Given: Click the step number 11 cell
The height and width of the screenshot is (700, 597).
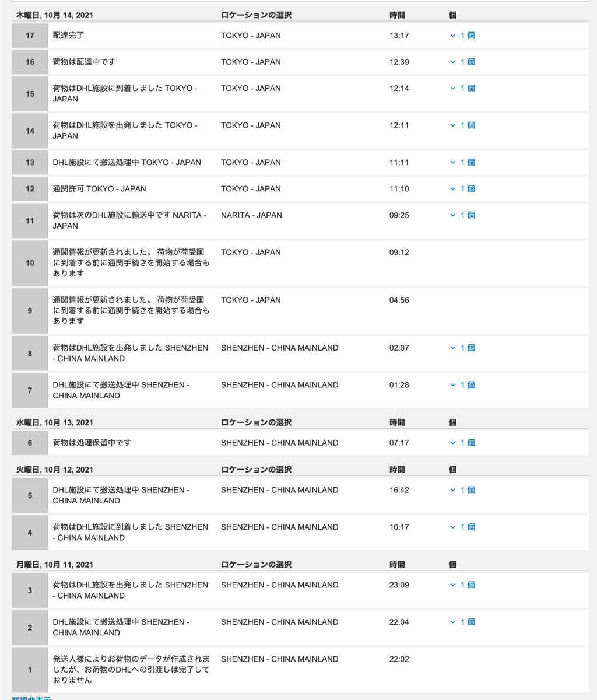Looking at the screenshot, I should (x=30, y=221).
